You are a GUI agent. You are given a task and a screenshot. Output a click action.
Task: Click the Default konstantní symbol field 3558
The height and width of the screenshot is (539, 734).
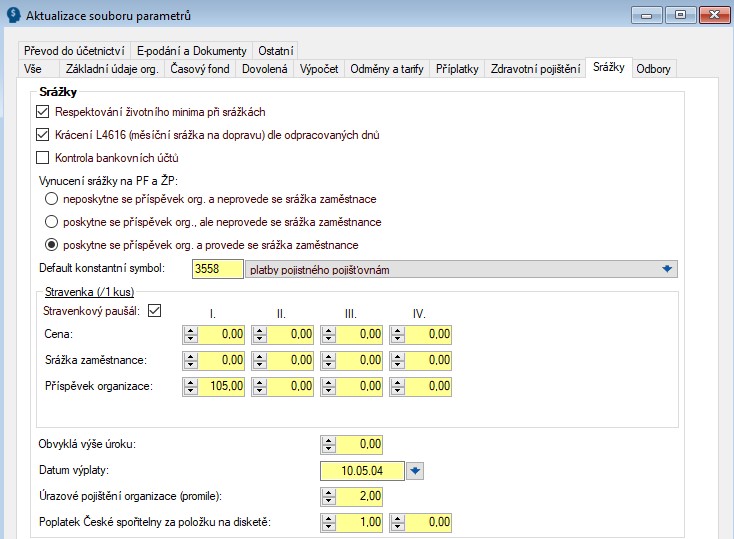click(218, 269)
